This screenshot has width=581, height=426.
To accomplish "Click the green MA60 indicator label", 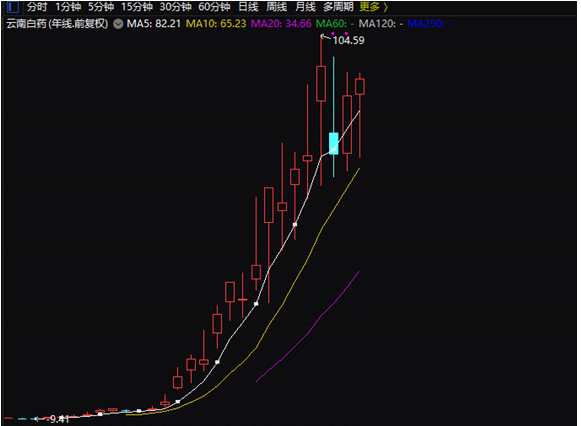I will [x=335, y=24].
